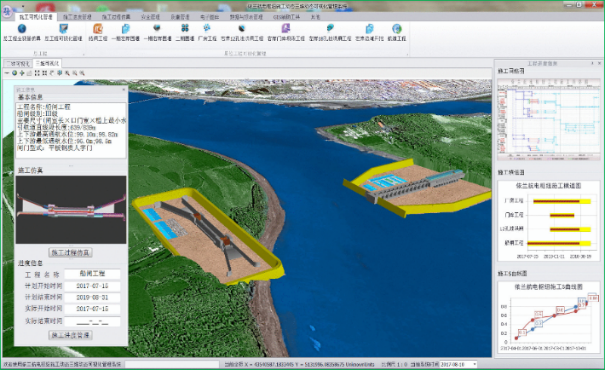Image resolution: width=605 pixels, height=370 pixels.
Task: Toggle the pin on the right progress panel
Action: coord(592,63)
